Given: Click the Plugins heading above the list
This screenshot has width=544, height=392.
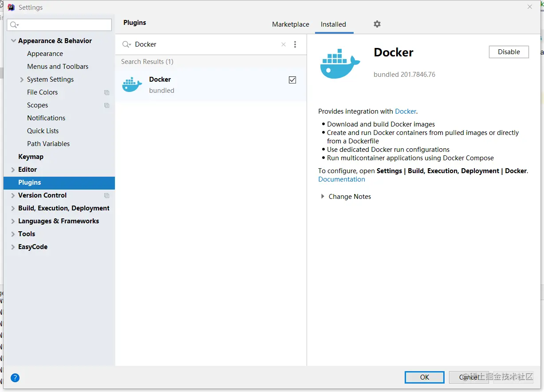Looking at the screenshot, I should [x=134, y=23].
